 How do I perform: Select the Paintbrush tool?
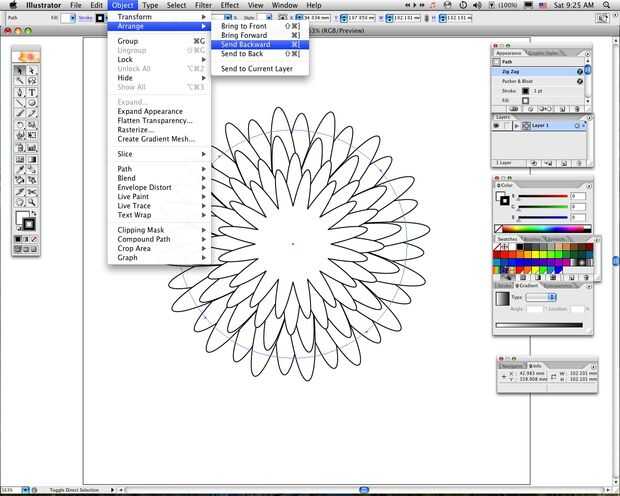coord(19,114)
